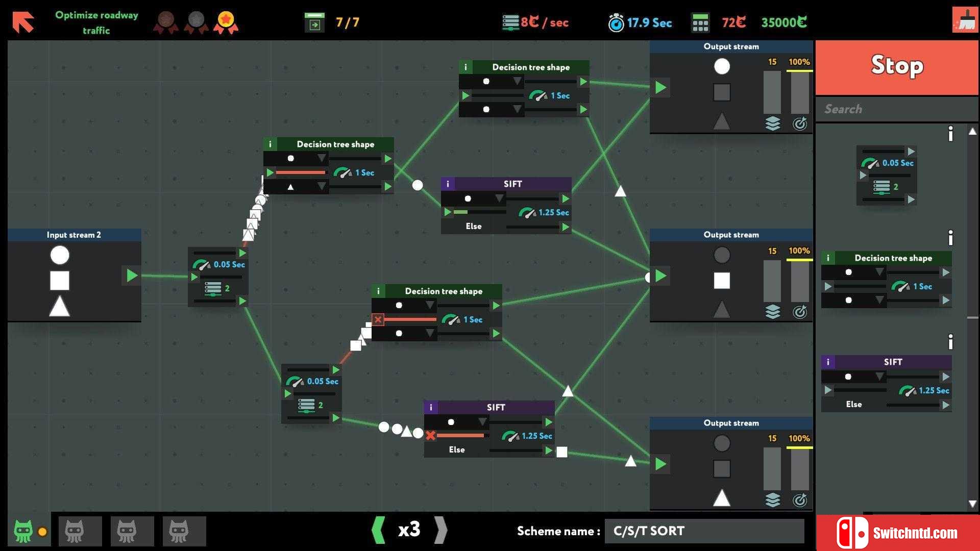The image size is (980, 551).
Task: Click the stopwatch timer icon
Action: click(616, 23)
